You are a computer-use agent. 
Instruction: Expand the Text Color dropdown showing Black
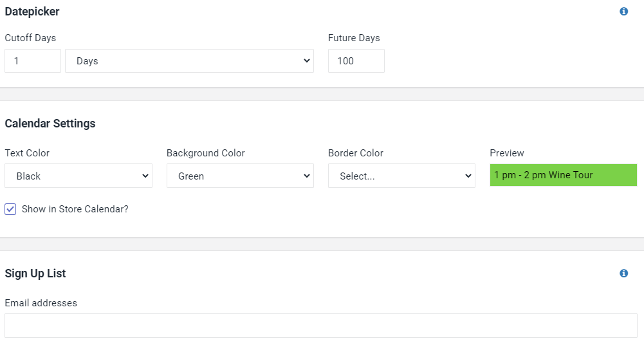[x=78, y=176]
